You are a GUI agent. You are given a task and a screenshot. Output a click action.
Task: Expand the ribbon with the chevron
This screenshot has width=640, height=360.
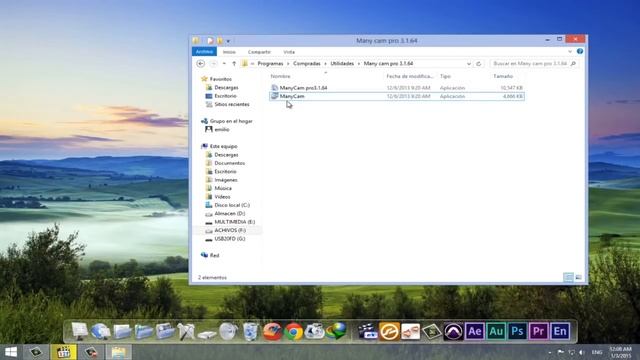point(570,52)
